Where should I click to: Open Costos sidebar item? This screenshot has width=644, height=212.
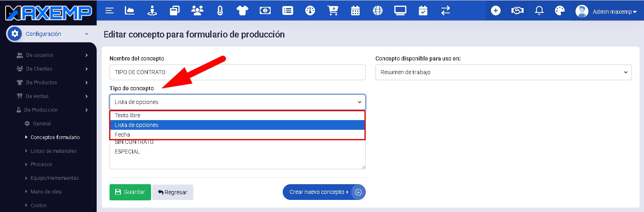pyautogui.click(x=38, y=206)
